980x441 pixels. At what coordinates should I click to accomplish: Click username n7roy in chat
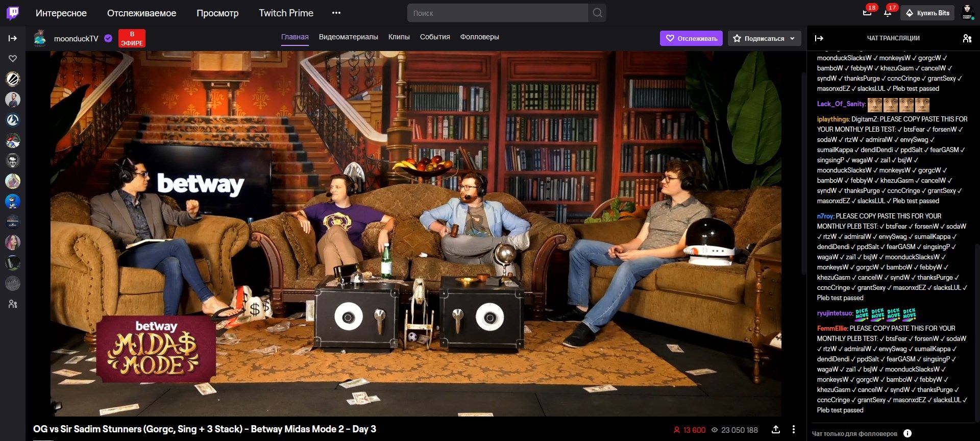pos(825,216)
